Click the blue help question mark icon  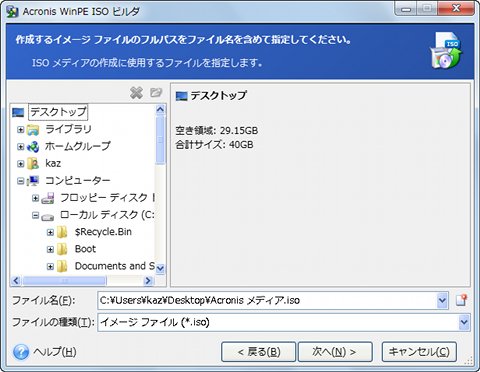pos(21,352)
